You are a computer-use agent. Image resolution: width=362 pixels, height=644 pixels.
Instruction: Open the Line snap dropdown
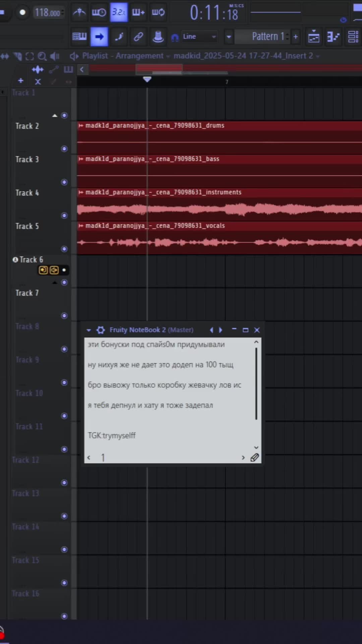click(x=199, y=37)
